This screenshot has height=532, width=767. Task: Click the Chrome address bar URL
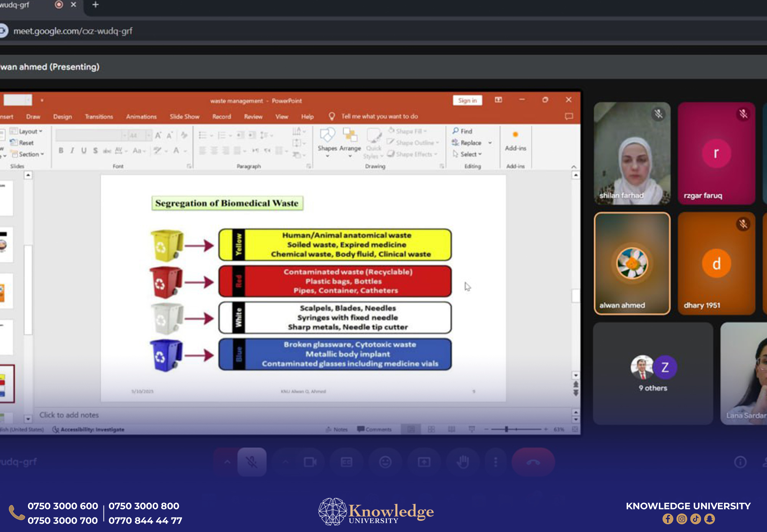73,31
